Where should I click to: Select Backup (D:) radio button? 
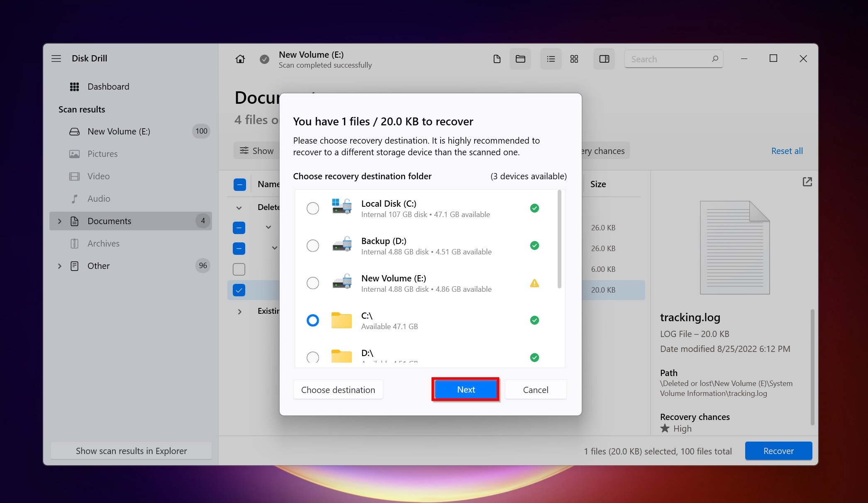312,246
